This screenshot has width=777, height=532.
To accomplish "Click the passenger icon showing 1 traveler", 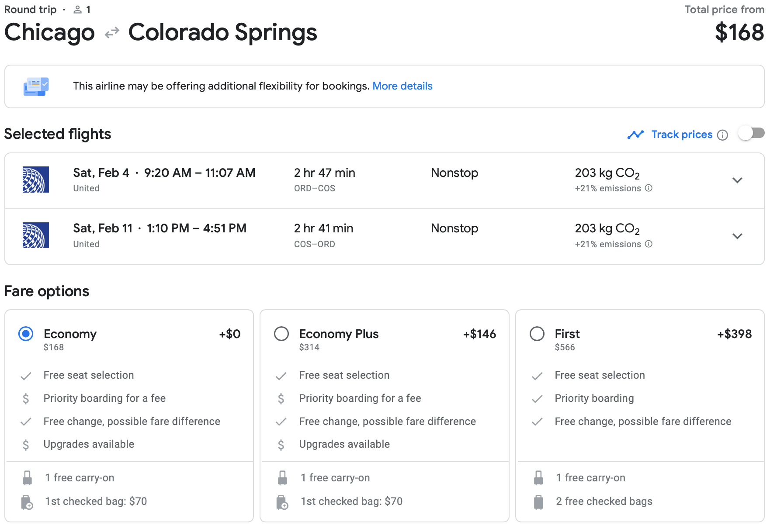I will click(x=77, y=9).
